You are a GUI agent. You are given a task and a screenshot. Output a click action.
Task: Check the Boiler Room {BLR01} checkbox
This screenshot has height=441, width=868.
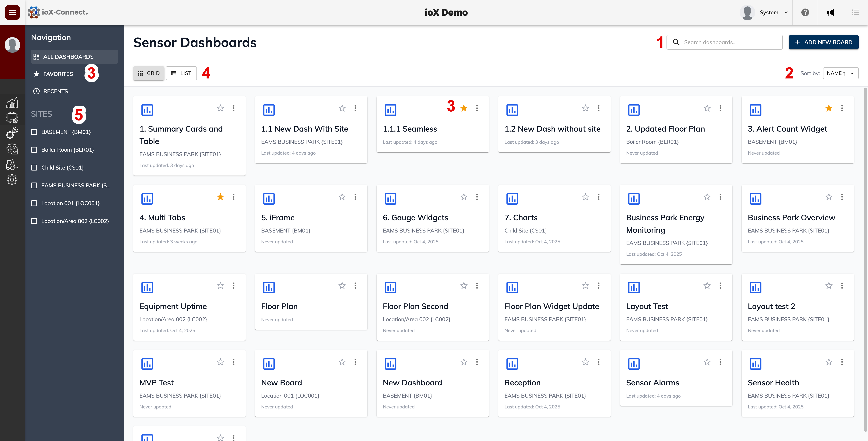click(x=34, y=150)
